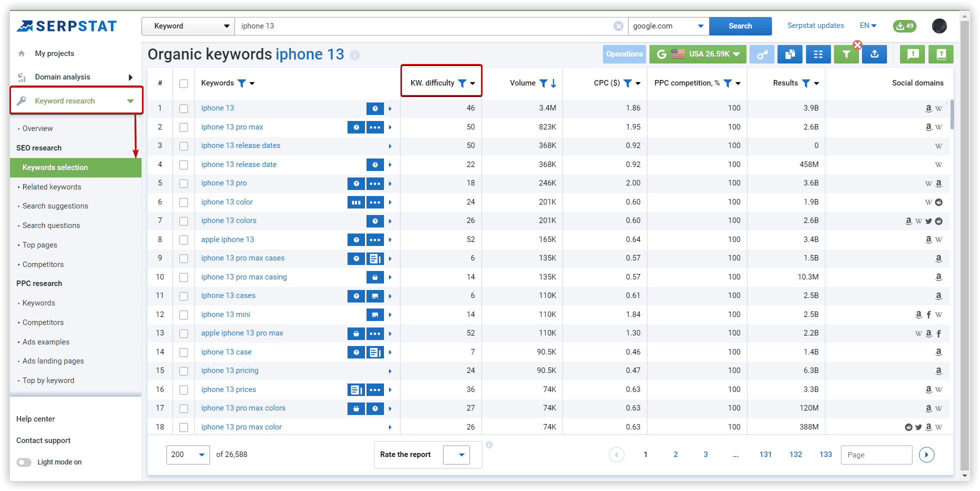Open the help manual book icon
The width and height of the screenshot is (980, 491).
(x=941, y=54)
